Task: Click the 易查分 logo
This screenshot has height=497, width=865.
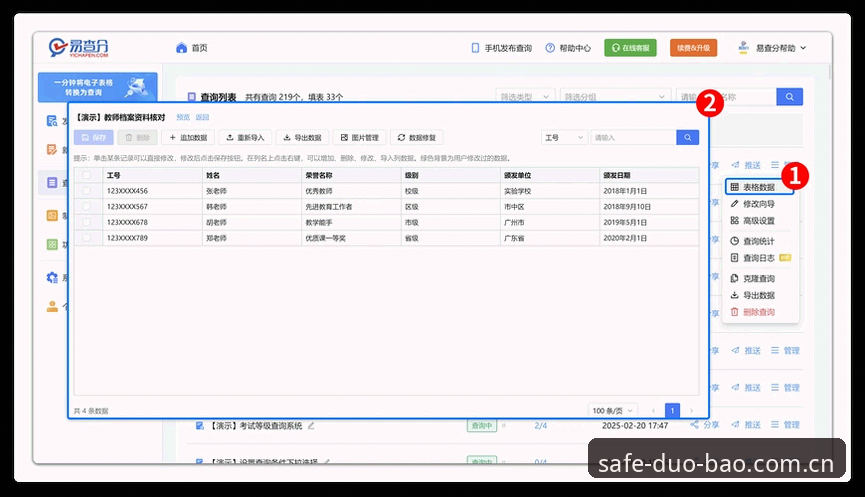Action: pyautogui.click(x=78, y=47)
